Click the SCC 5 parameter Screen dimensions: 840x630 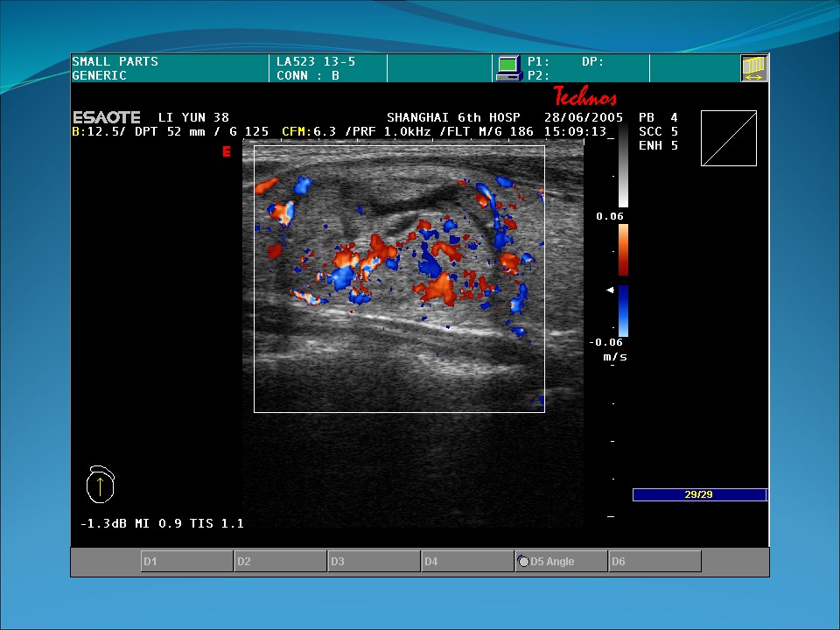658,131
